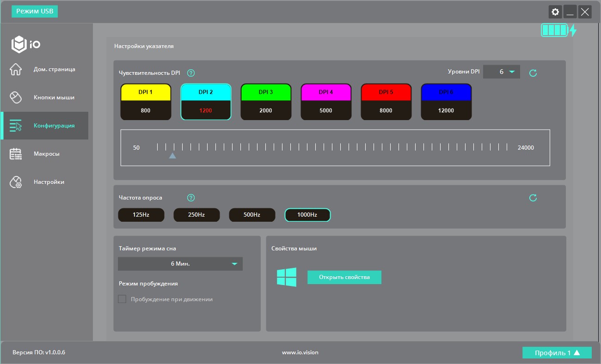Open help for Частота опроса
The height and width of the screenshot is (364, 601).
191,198
